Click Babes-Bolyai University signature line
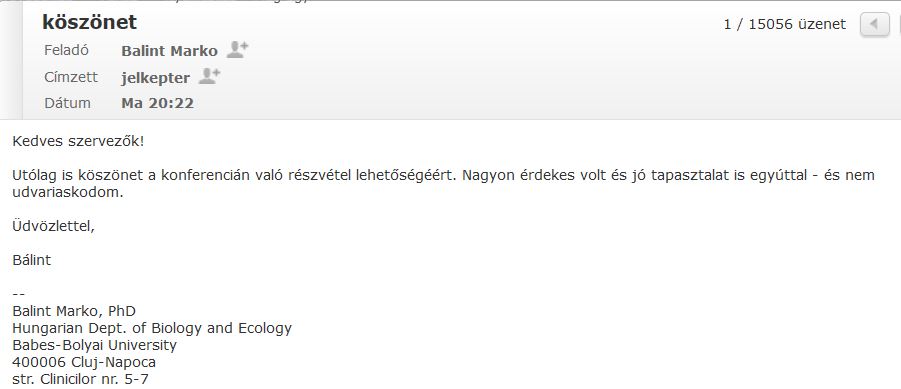This screenshot has height=389, width=901. 94,345
